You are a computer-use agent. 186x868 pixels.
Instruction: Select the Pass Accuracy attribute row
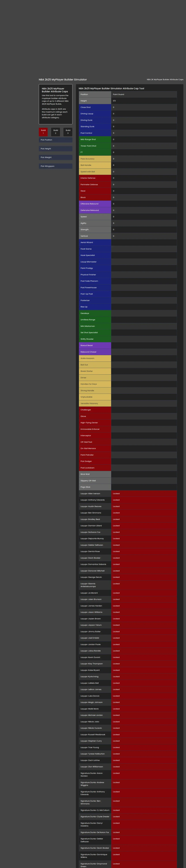click(128, 159)
